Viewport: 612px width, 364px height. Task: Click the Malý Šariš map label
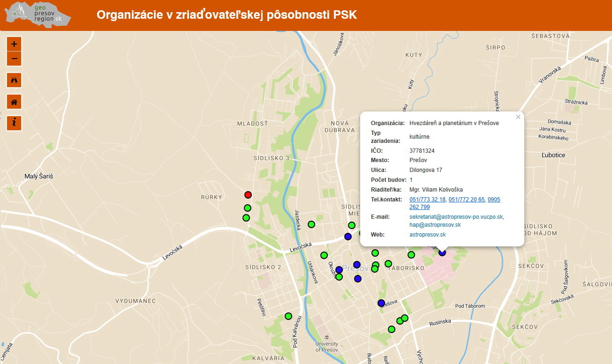(x=39, y=177)
